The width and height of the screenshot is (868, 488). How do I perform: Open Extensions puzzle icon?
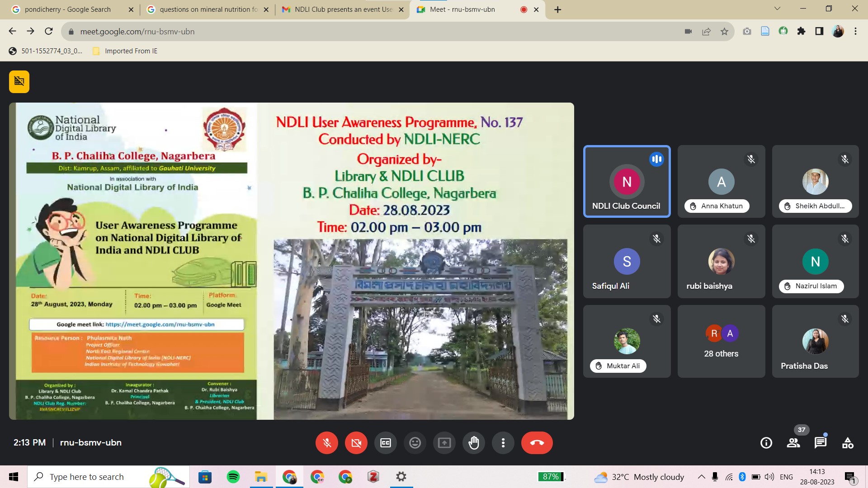click(801, 31)
